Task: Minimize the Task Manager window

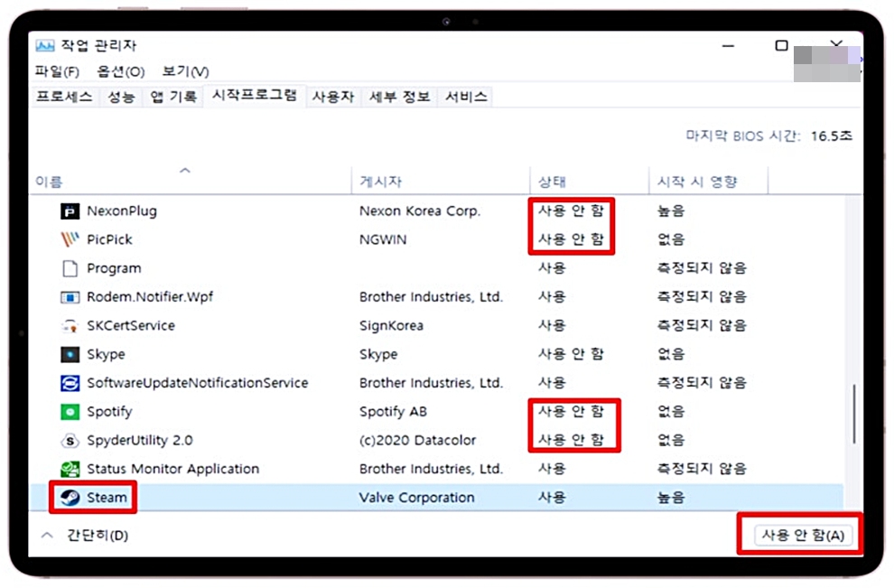Action: click(728, 46)
